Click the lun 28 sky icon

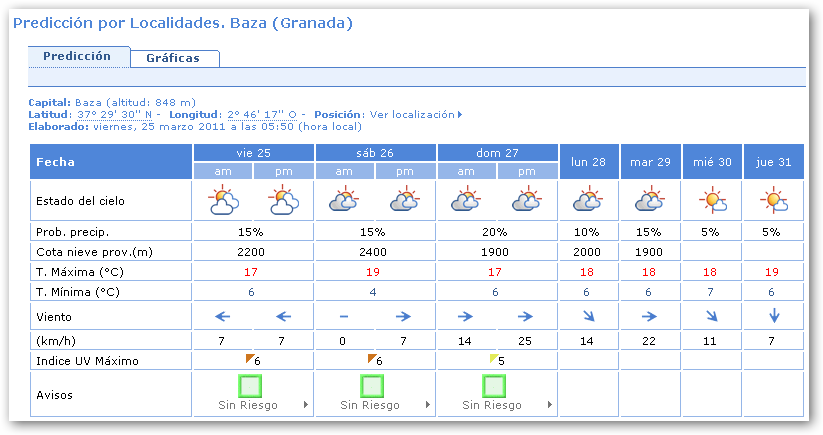pyautogui.click(x=588, y=202)
